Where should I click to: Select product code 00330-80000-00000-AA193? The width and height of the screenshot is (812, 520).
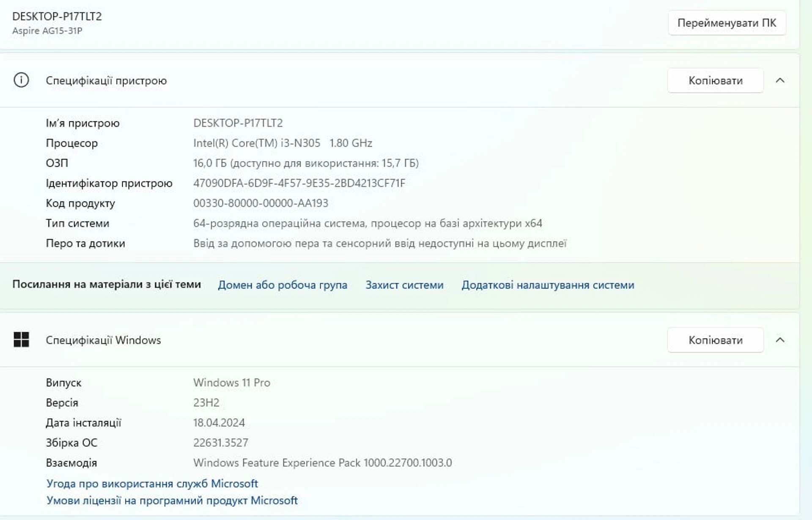click(x=261, y=203)
